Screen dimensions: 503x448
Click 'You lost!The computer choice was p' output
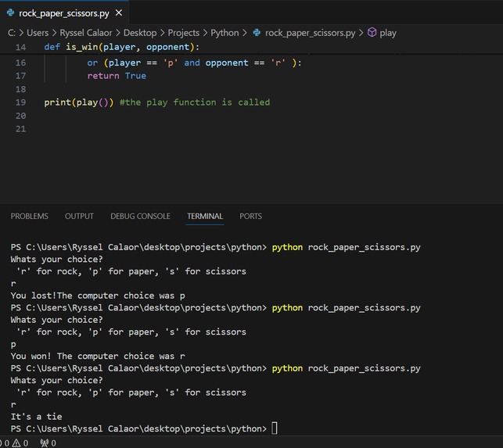98,296
